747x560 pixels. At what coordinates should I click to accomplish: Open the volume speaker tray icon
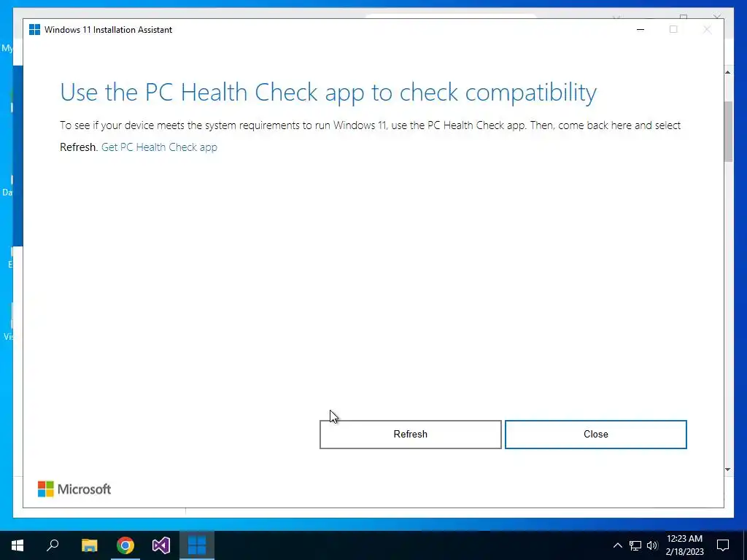(x=652, y=545)
